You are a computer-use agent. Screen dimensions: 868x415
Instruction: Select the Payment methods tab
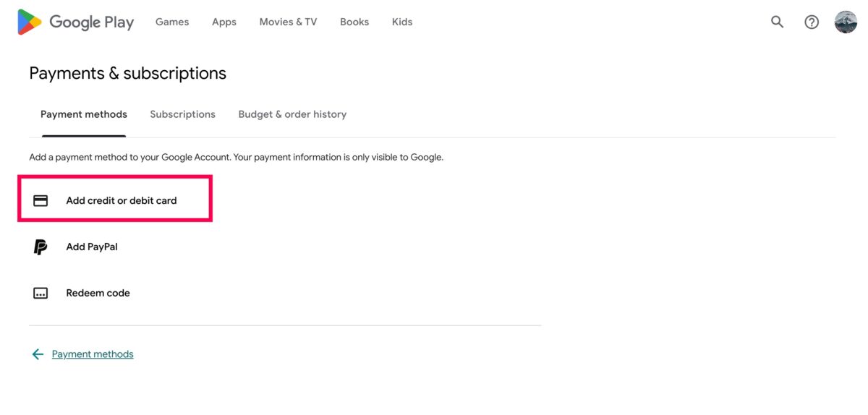[84, 114]
